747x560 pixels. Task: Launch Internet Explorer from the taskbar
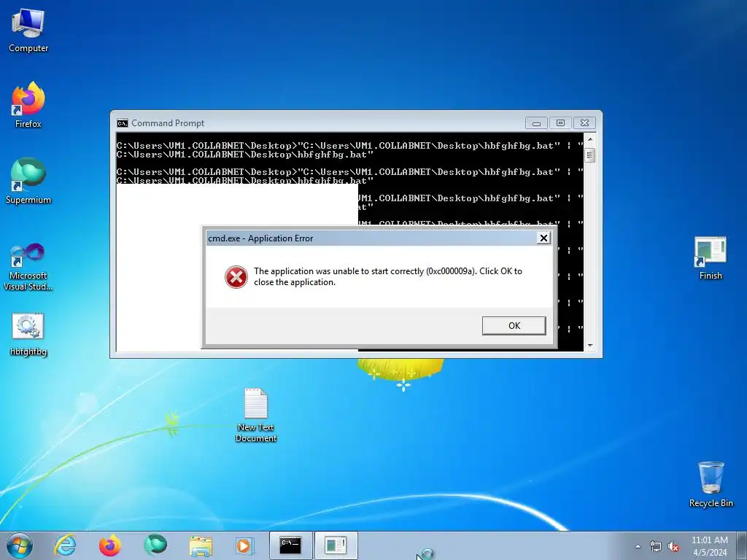65,545
